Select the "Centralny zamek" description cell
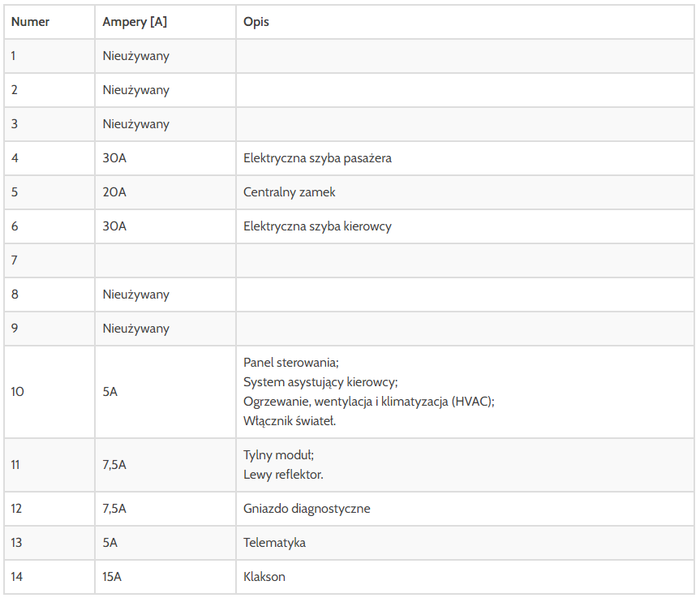 coord(465,192)
